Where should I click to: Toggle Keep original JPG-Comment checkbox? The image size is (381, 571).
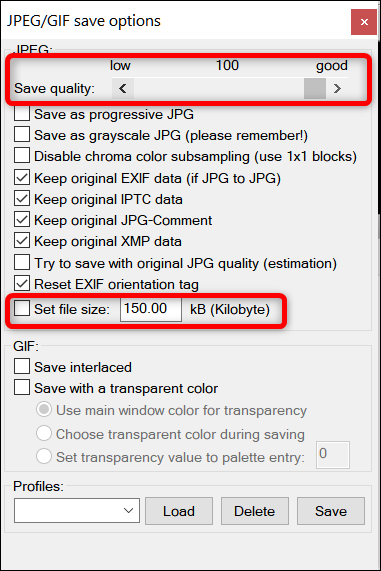click(22, 220)
